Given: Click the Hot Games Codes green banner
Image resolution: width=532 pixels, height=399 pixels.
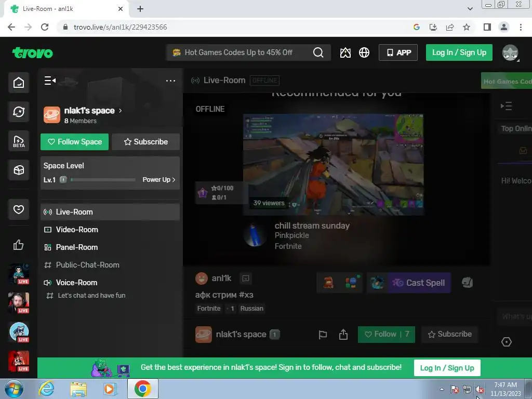Looking at the screenshot, I should (x=506, y=81).
